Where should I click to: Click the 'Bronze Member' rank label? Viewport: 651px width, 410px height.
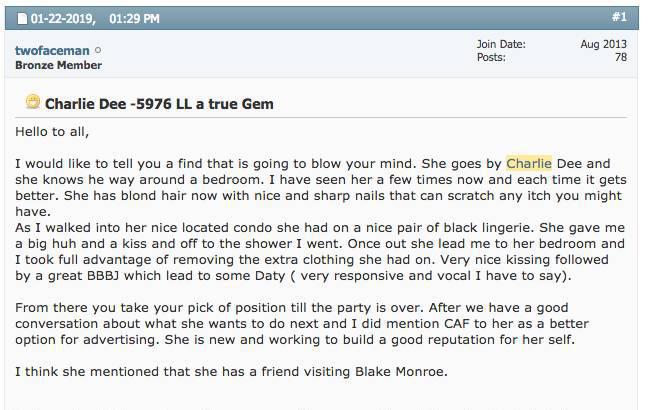59,65
